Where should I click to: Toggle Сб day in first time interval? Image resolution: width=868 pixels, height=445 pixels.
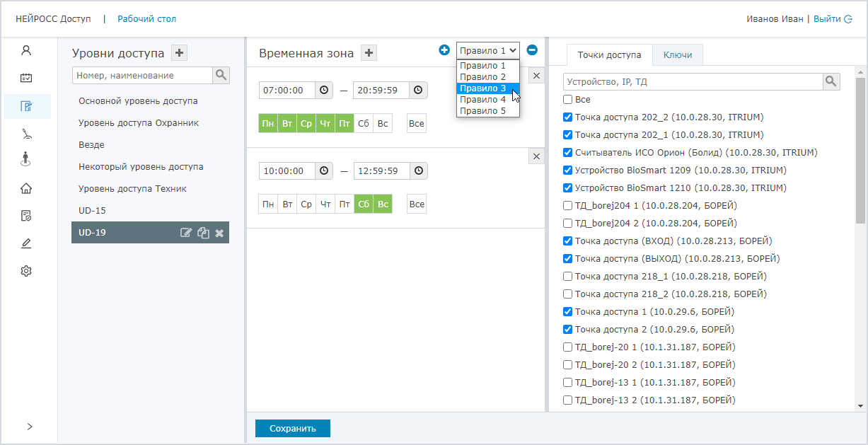363,124
